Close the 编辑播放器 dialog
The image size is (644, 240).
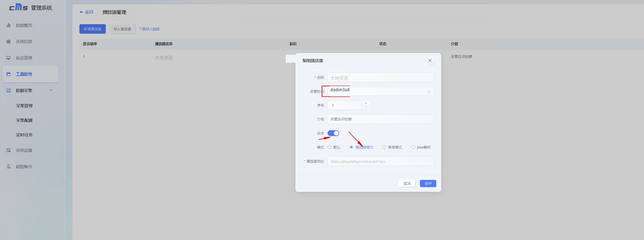(x=430, y=60)
